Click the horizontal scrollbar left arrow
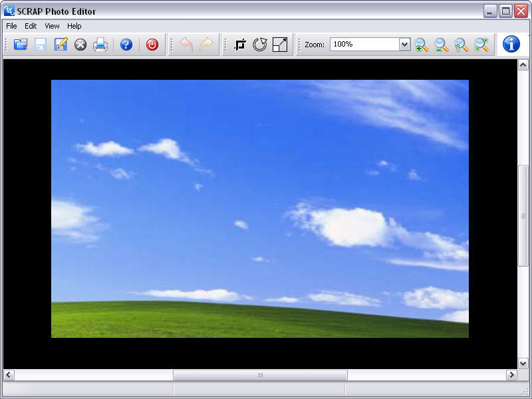Viewport: 532px width, 399px height. (x=9, y=375)
